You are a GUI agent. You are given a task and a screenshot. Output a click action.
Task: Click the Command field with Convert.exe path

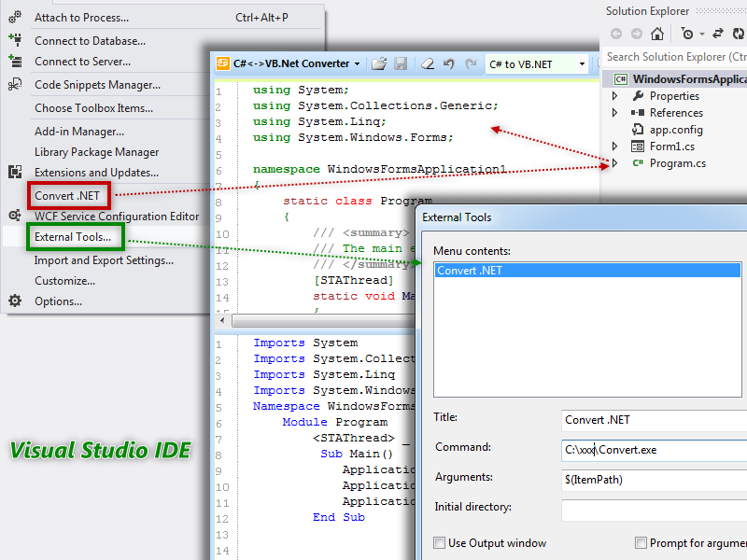point(654,450)
